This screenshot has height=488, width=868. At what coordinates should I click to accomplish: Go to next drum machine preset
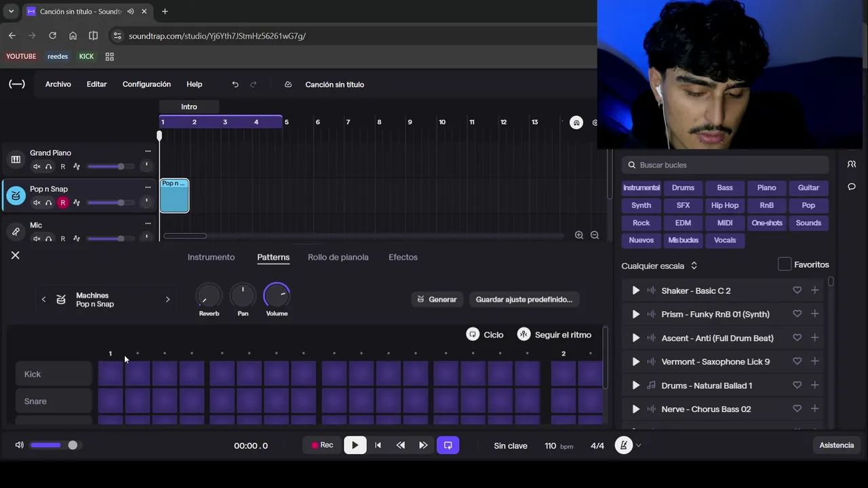tap(167, 300)
